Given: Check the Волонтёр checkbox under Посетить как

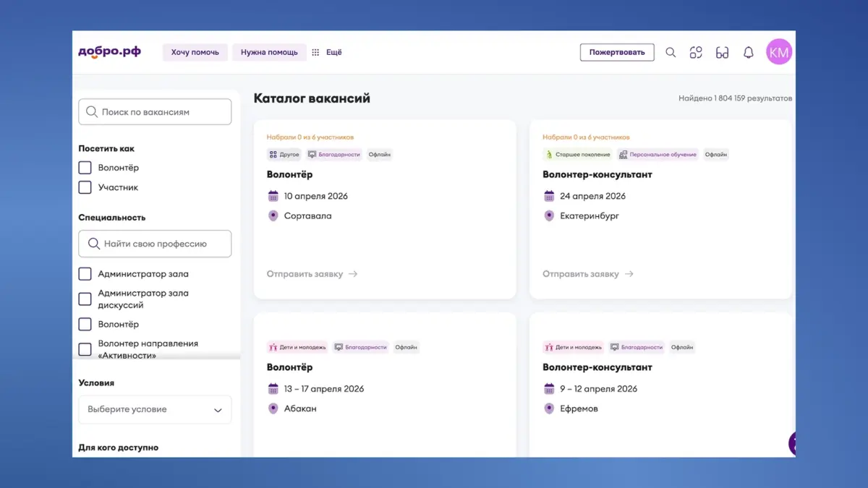Looking at the screenshot, I should point(85,167).
